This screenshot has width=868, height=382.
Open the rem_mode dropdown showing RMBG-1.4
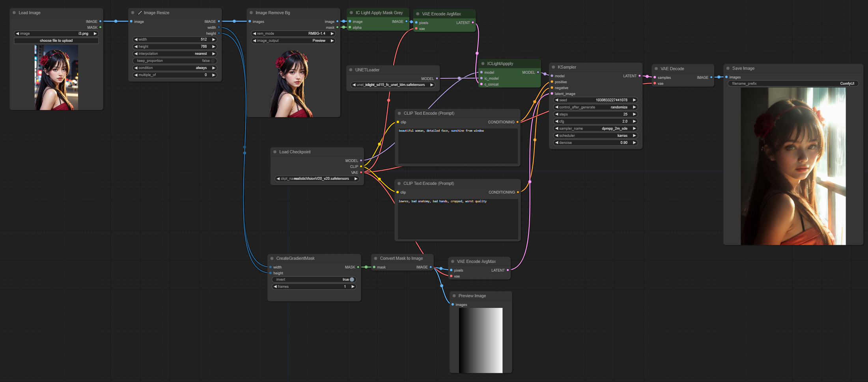(293, 34)
